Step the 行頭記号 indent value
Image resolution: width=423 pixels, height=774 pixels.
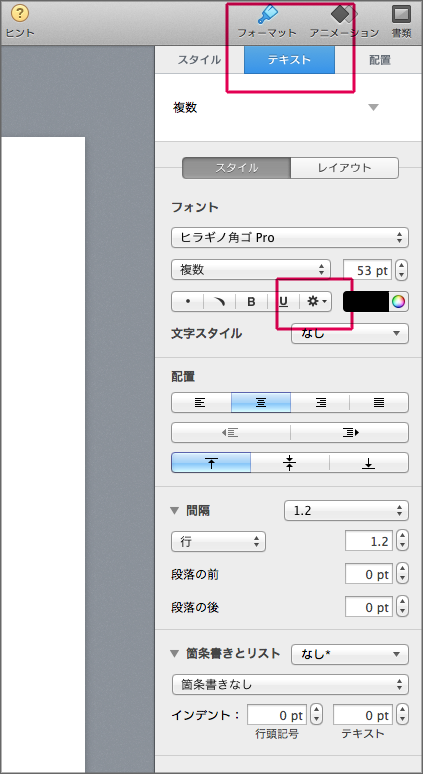coord(316,714)
